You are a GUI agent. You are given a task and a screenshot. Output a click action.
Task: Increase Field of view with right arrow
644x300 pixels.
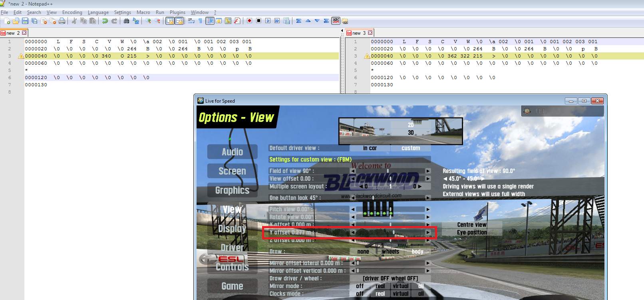pos(428,171)
